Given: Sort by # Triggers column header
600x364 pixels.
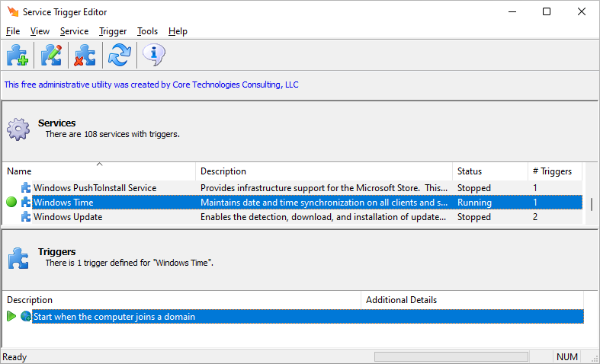Looking at the screenshot, I should 555,171.
